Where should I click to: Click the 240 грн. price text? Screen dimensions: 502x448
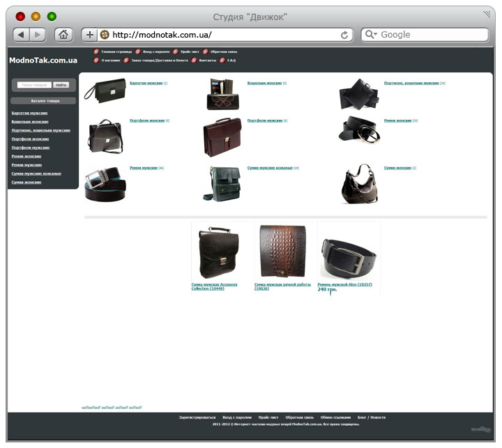(327, 289)
